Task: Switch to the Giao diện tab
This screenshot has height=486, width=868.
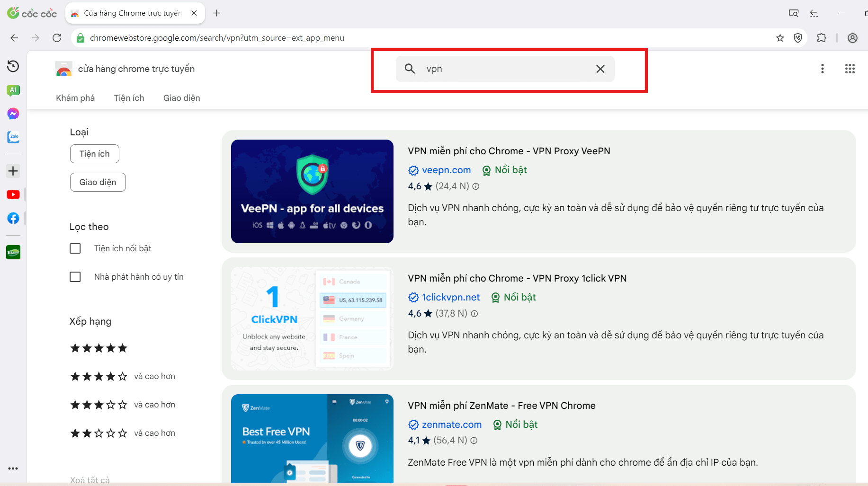Action: pos(182,98)
